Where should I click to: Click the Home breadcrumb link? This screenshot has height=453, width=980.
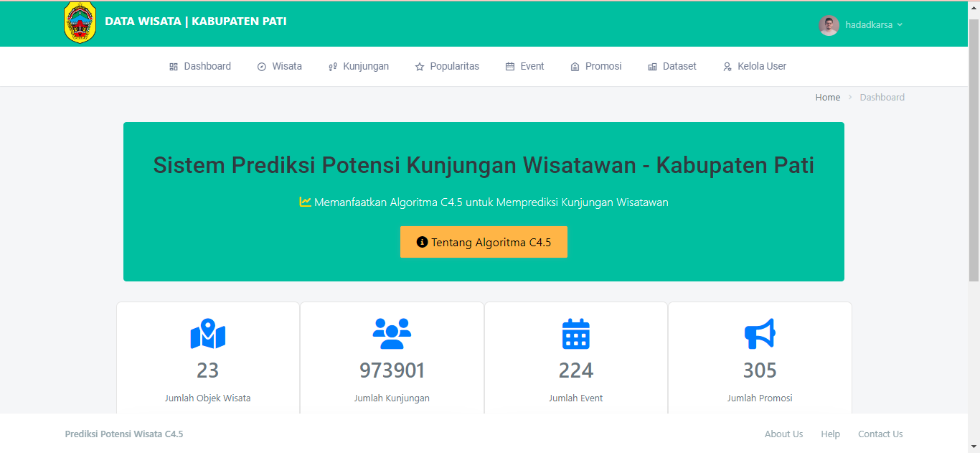click(827, 98)
